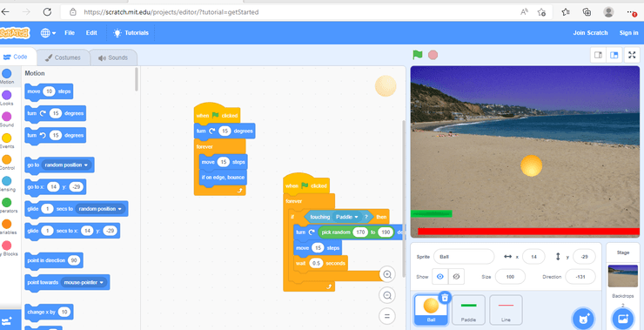Select the Control block category
Viewport: 644px width, 330px height.
point(7,163)
